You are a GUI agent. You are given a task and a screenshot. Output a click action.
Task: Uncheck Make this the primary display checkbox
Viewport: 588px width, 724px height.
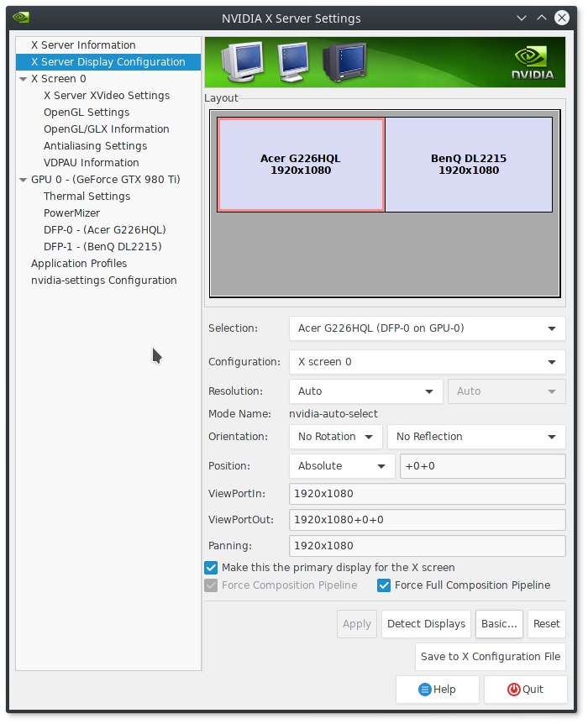(x=211, y=568)
